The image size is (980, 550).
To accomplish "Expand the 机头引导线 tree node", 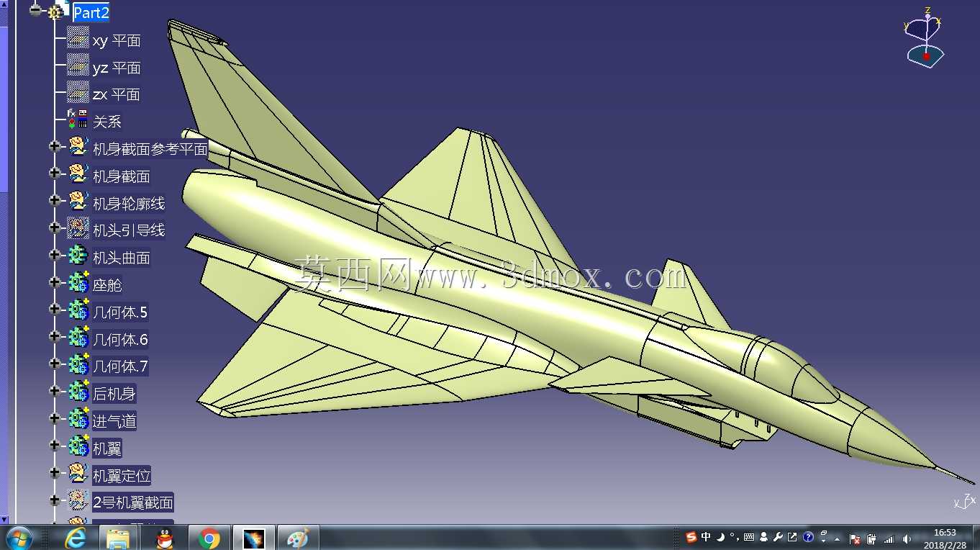I will [55, 227].
